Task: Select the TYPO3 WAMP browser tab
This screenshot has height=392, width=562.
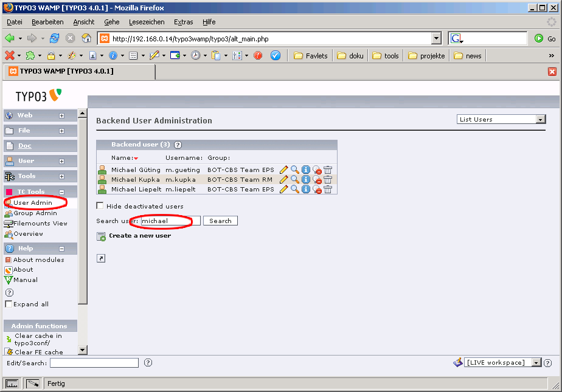Action: (x=80, y=71)
